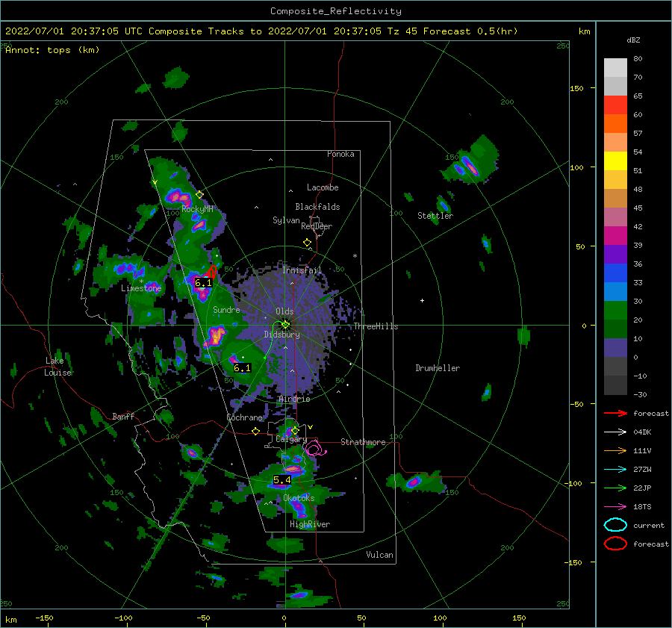This screenshot has height=628, width=672.
Task: Select the 6.1 label southwest of Didsbury
Action: click(242, 368)
